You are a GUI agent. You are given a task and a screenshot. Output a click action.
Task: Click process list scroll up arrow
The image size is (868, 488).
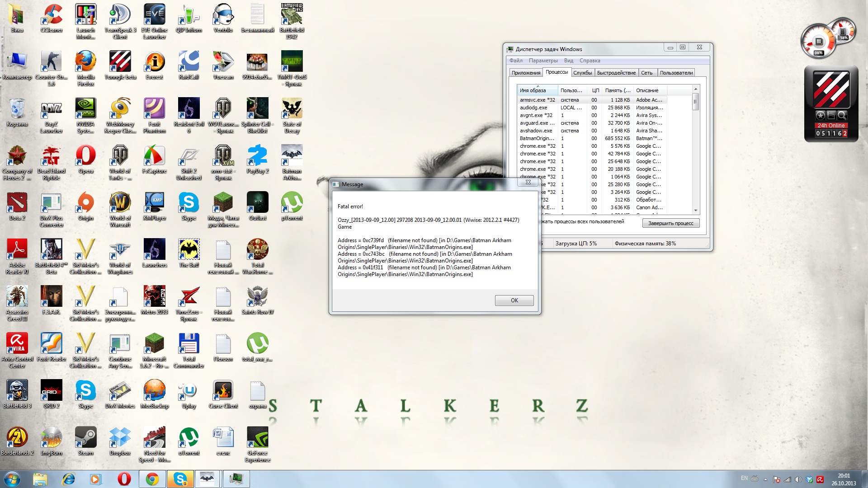coord(696,89)
